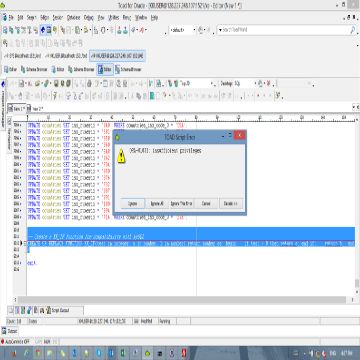The width and height of the screenshot is (360, 360).
Task: Click the Ignore button in the error dialog
Action: click(132, 203)
